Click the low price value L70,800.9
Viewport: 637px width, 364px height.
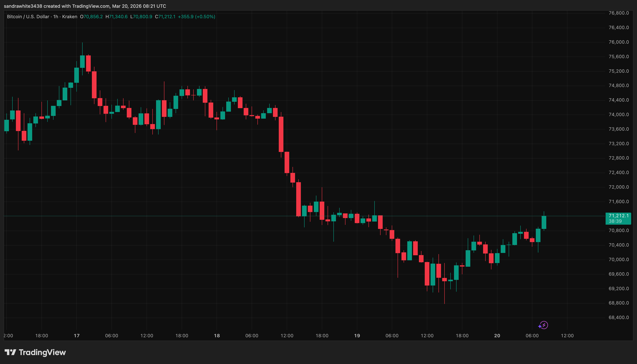tap(141, 17)
